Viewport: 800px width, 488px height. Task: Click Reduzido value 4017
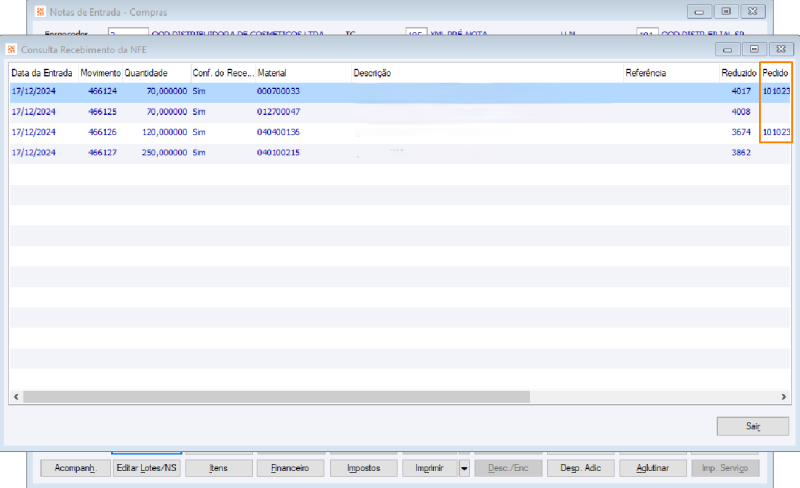pyautogui.click(x=741, y=91)
